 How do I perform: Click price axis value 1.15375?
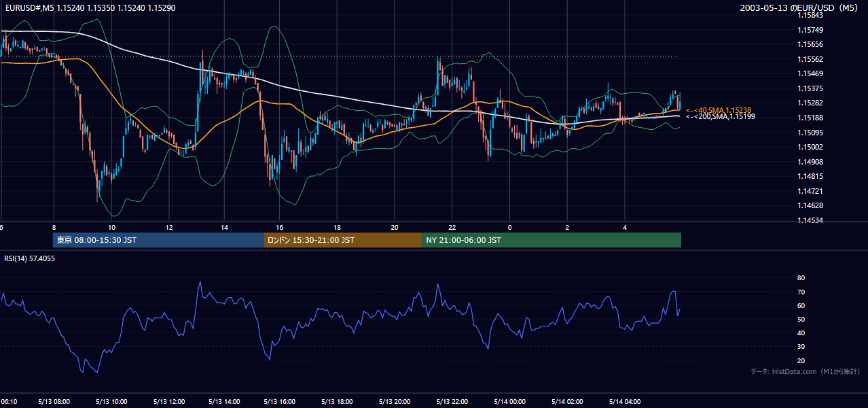[x=810, y=88]
